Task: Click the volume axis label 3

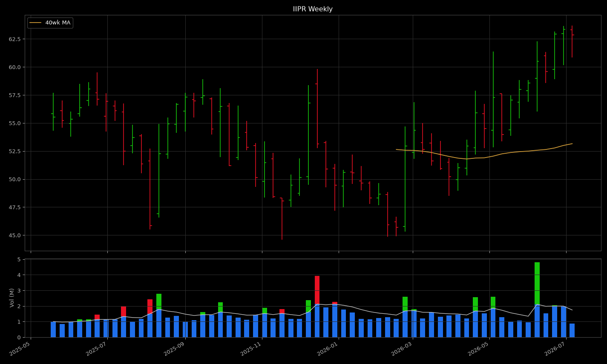Action: pos(19,291)
